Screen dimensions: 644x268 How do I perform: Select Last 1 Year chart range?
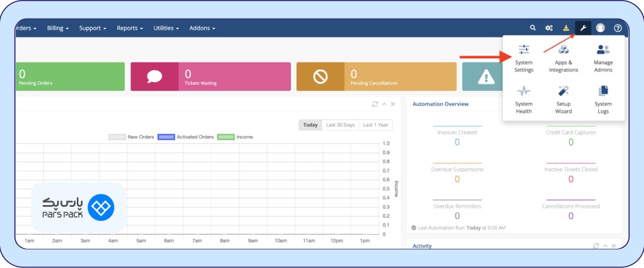(x=376, y=125)
